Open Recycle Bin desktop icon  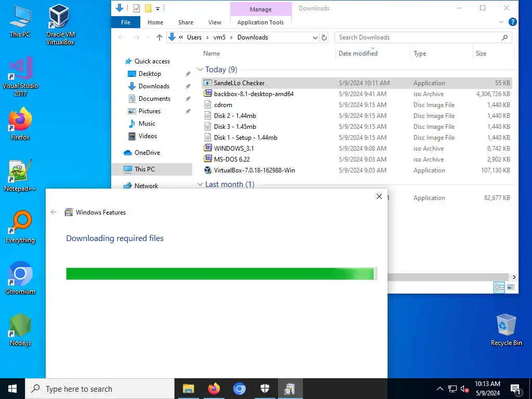[x=506, y=330]
